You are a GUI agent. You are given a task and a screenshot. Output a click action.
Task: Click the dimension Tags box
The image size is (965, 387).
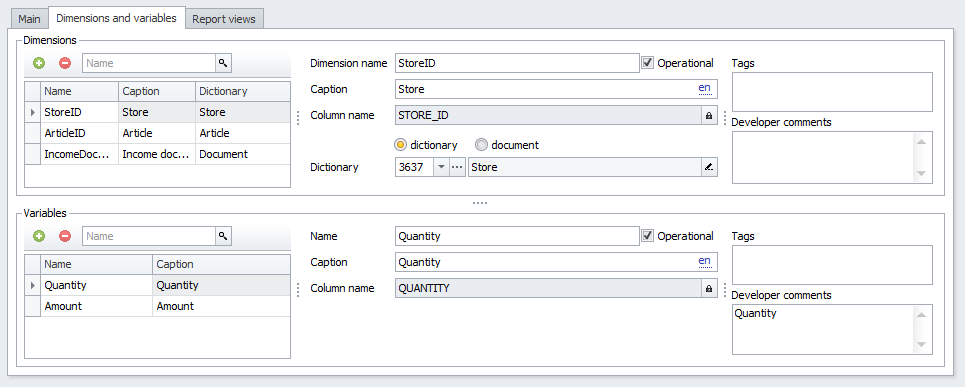pyautogui.click(x=832, y=92)
